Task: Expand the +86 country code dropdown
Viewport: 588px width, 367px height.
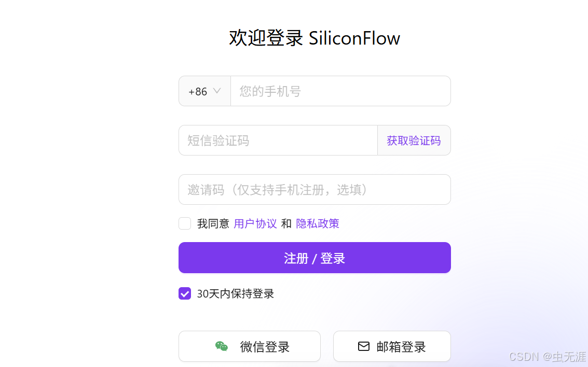Action: tap(204, 91)
